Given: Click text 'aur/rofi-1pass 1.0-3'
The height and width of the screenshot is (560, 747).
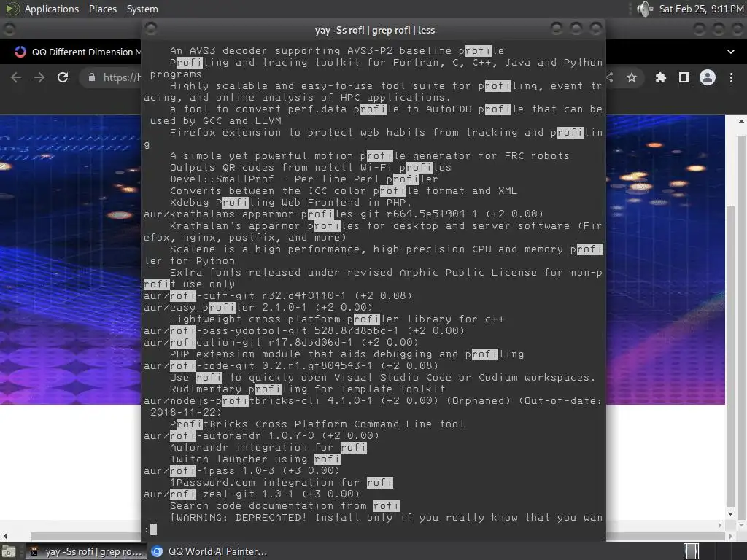Looking at the screenshot, I should click(x=209, y=470).
